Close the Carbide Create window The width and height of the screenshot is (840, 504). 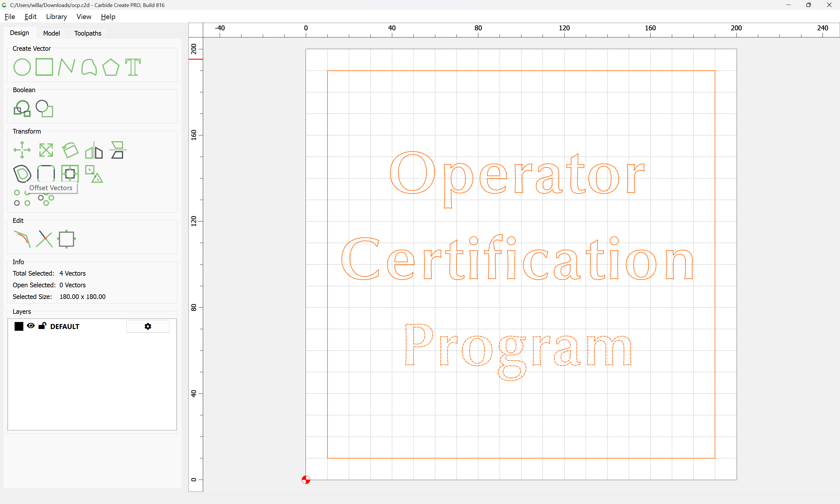point(829,5)
